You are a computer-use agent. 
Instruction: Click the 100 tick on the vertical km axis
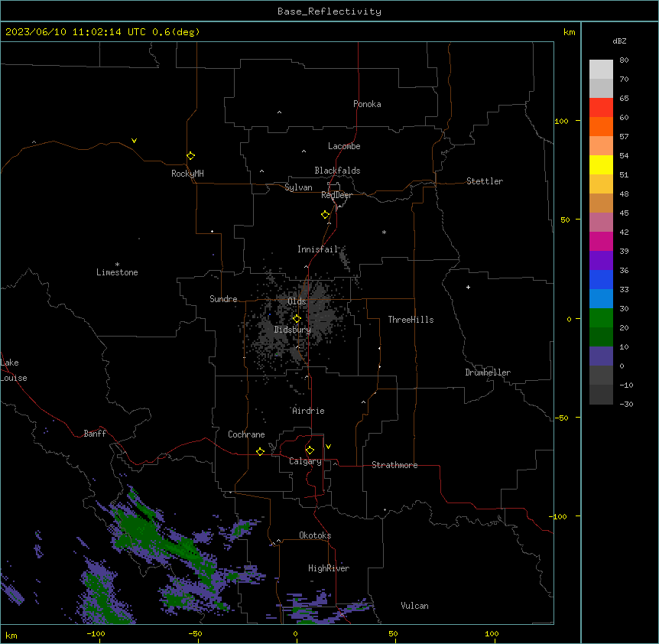pos(561,121)
